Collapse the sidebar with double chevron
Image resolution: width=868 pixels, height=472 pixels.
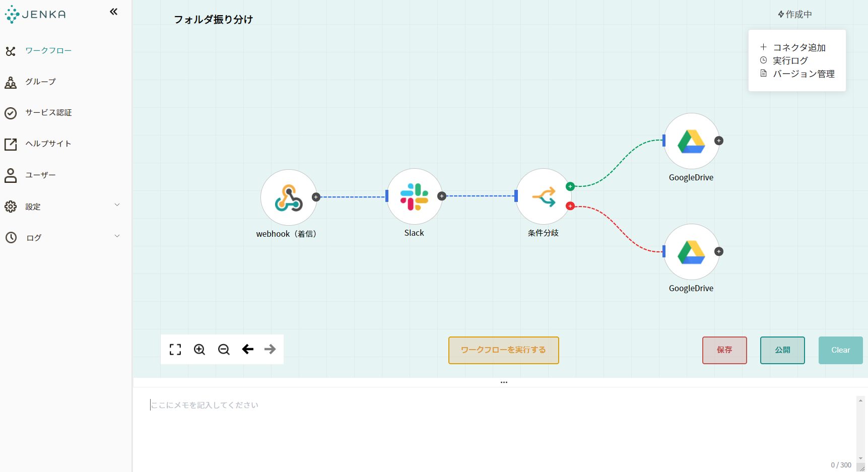click(114, 12)
